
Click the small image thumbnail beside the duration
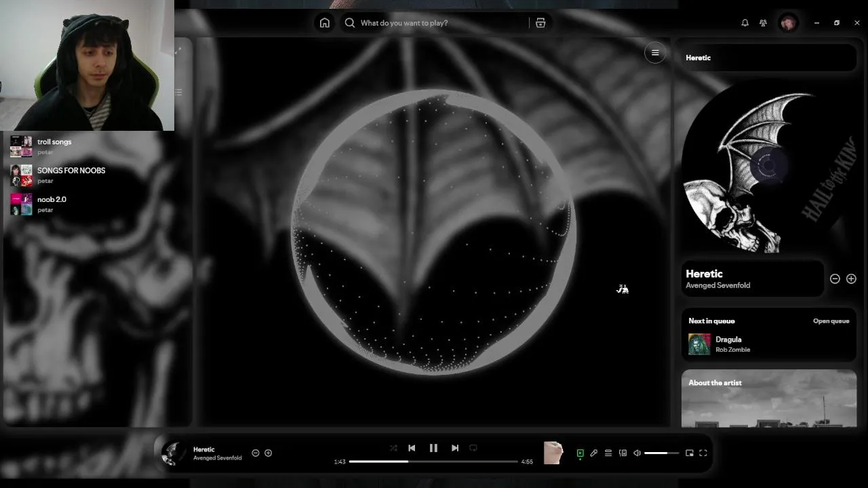pyautogui.click(x=553, y=453)
